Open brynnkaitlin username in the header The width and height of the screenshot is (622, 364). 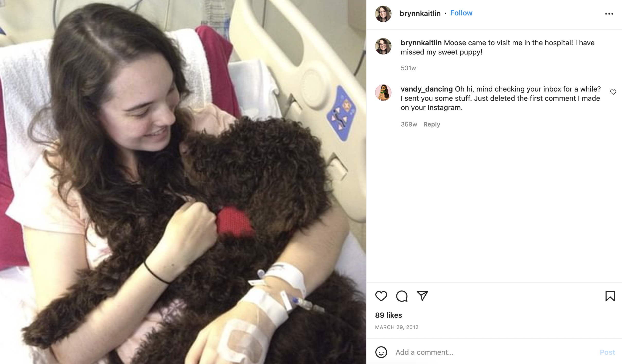(x=420, y=13)
